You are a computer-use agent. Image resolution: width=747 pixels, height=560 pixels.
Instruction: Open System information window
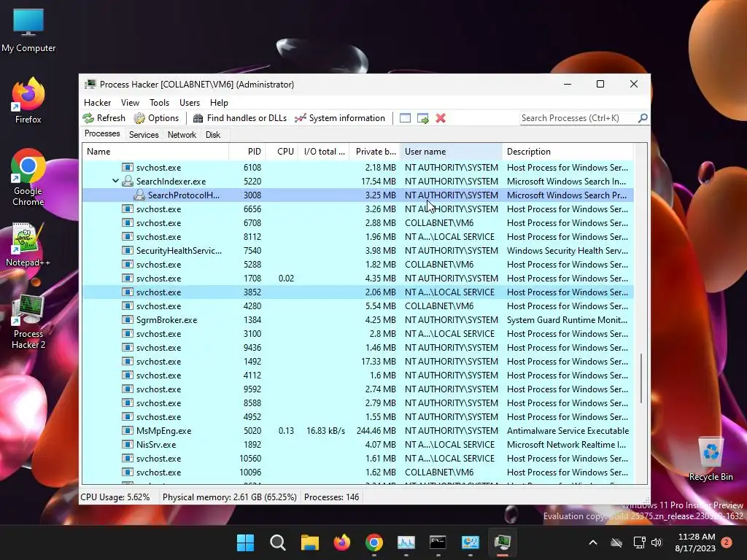tap(340, 118)
